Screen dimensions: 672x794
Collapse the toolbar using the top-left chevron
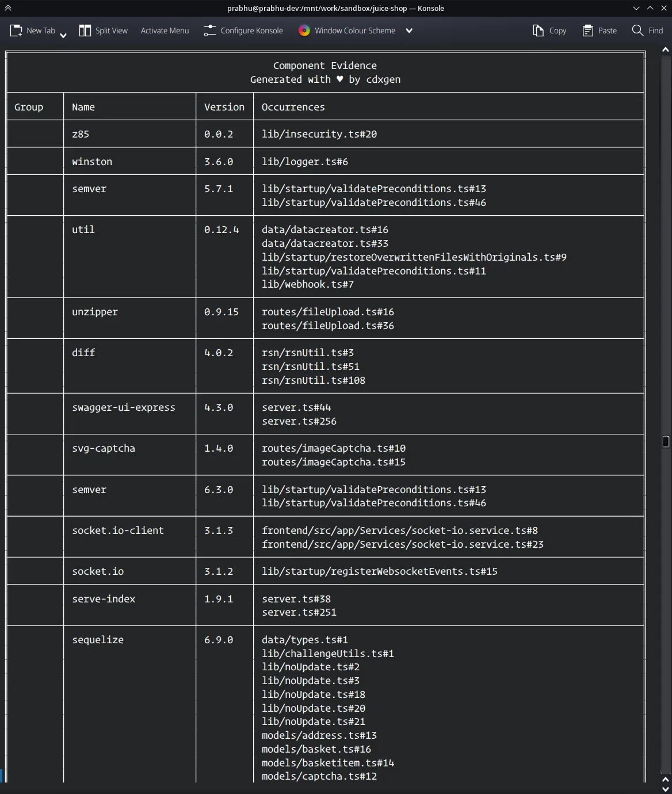tap(7, 8)
